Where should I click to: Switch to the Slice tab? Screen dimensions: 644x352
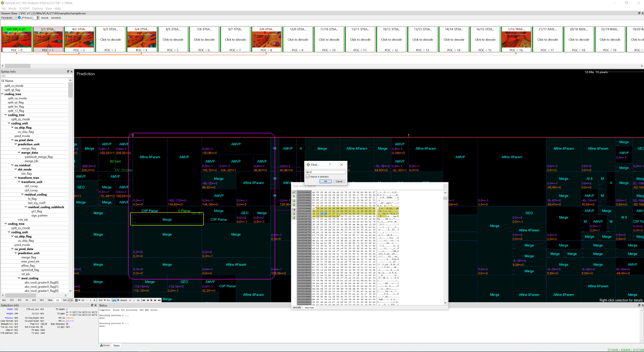(50, 300)
